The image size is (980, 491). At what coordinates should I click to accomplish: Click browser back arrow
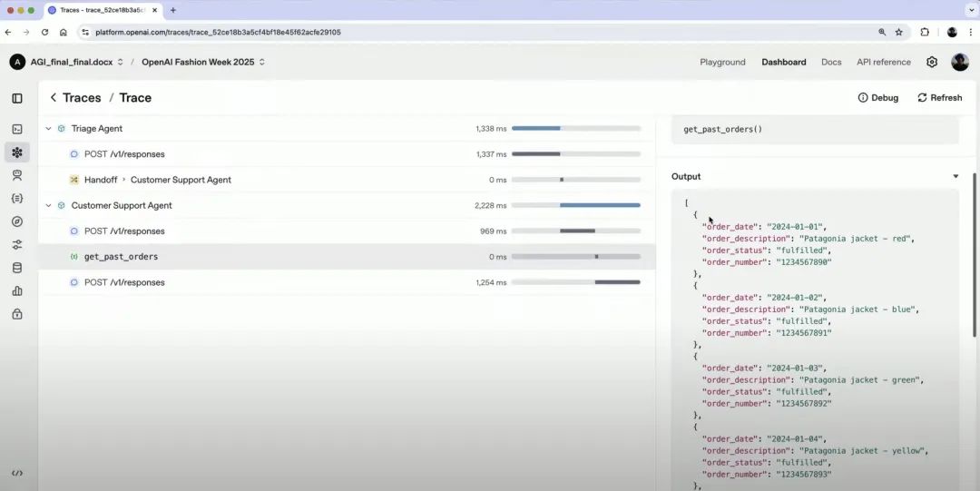pos(8,32)
